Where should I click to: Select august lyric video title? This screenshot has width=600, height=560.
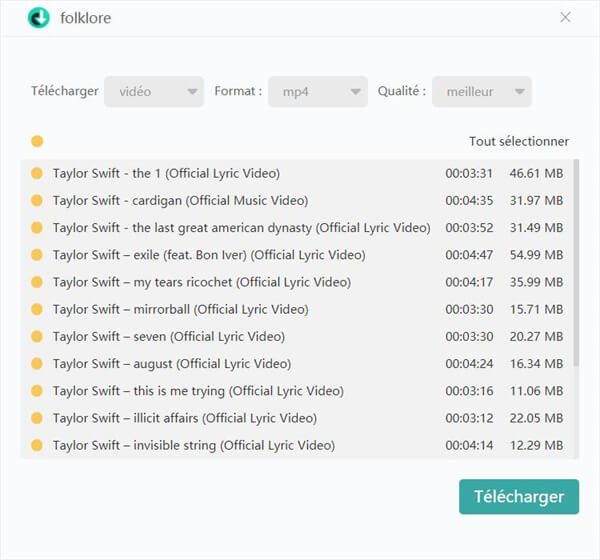tap(172, 364)
